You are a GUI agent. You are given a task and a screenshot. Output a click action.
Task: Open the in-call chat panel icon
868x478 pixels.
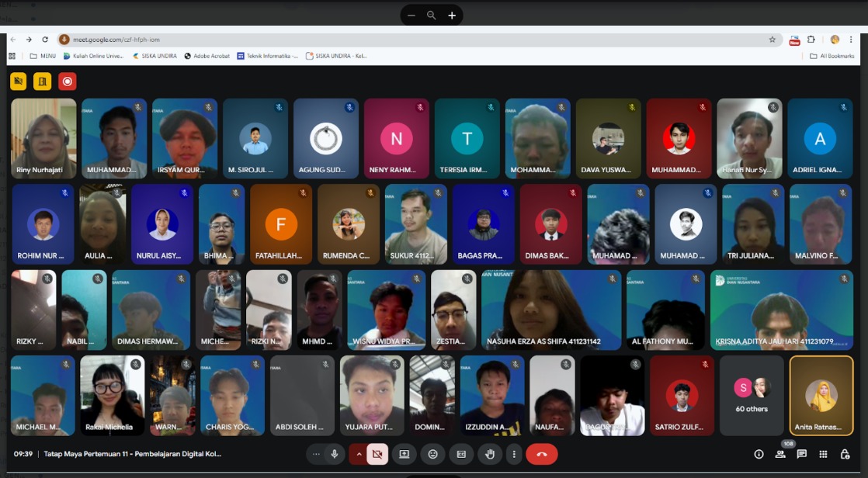click(x=801, y=454)
